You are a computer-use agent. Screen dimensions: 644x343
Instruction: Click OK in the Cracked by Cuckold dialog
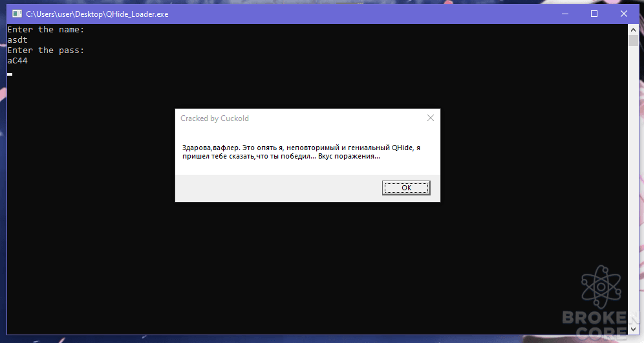406,188
